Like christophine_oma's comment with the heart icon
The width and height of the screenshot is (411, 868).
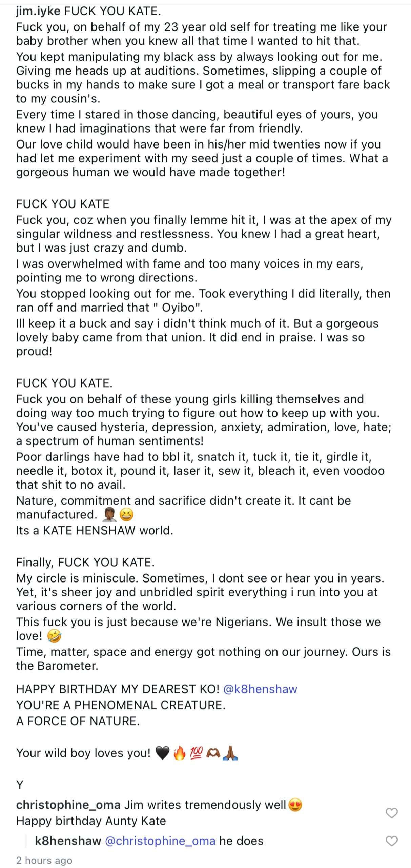[x=391, y=812]
